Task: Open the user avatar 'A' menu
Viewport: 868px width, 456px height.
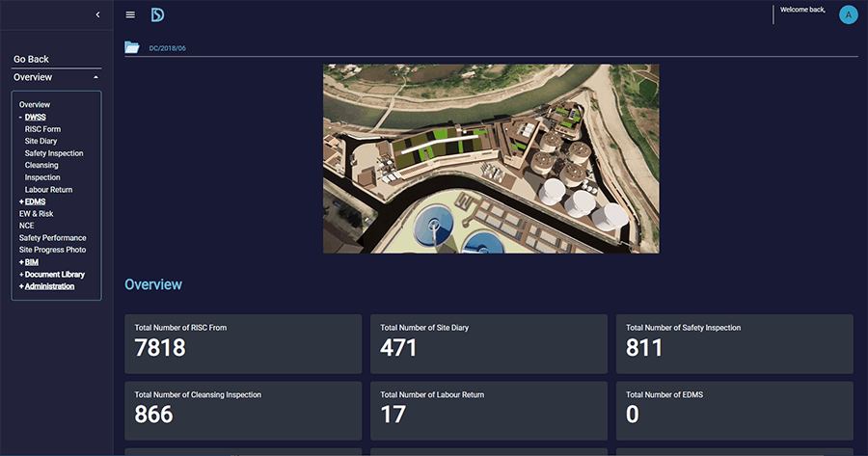Action: pyautogui.click(x=848, y=14)
